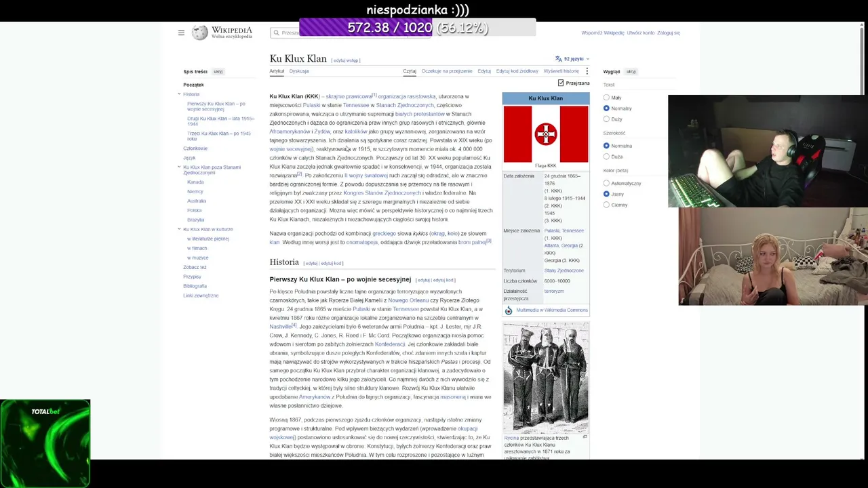Open Oczekuje na przejrzenie tab

[x=447, y=71]
